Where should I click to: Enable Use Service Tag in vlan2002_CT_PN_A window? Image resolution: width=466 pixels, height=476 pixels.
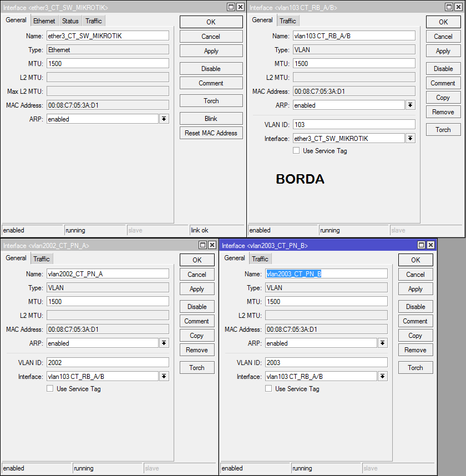coord(50,388)
